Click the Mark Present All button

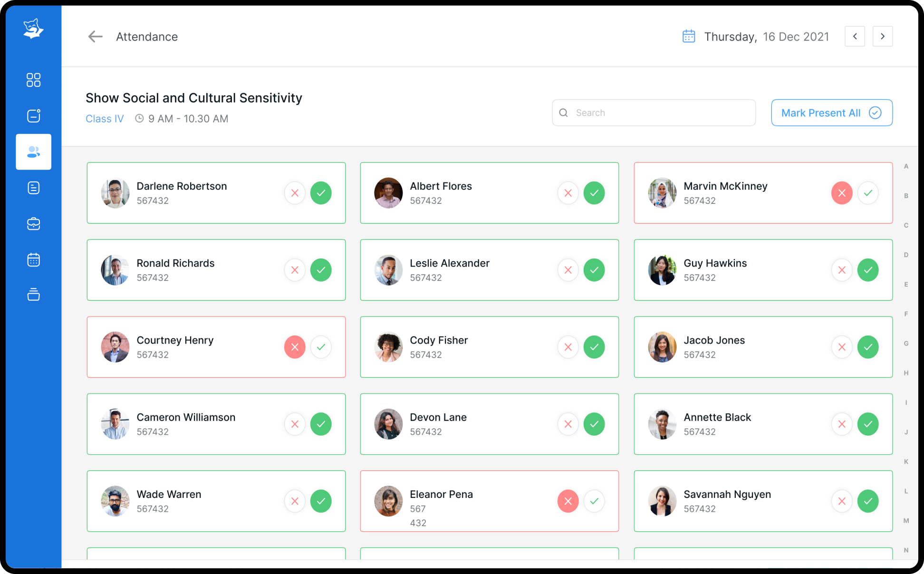pyautogui.click(x=832, y=113)
